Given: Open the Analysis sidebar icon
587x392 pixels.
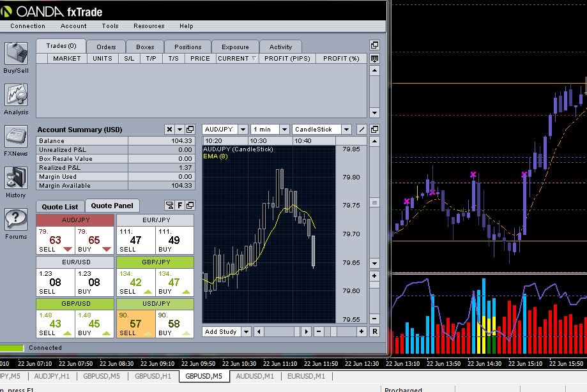Looking at the screenshot, I should 16,94.
